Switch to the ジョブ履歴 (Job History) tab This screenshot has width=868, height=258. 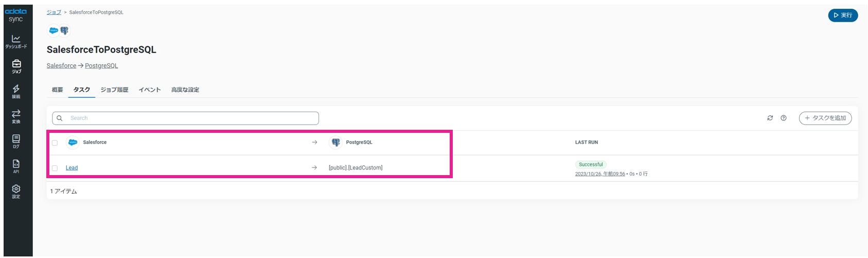click(x=114, y=90)
